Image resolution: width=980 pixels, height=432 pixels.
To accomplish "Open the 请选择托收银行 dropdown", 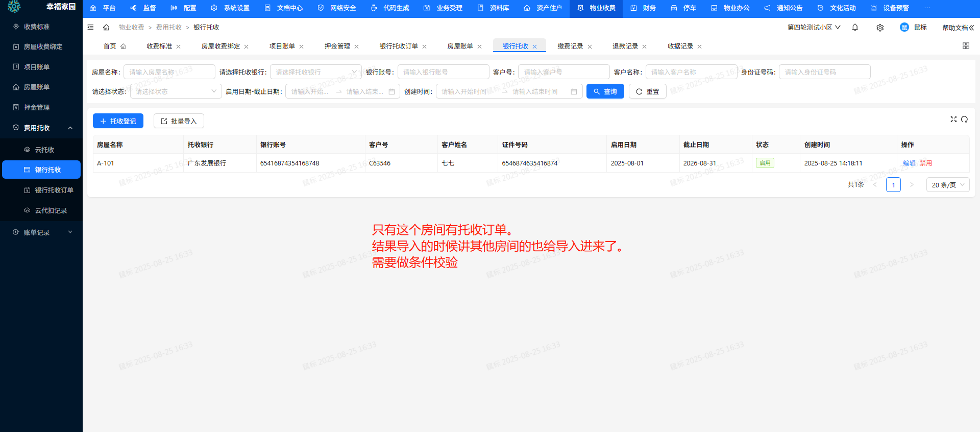I will point(315,72).
